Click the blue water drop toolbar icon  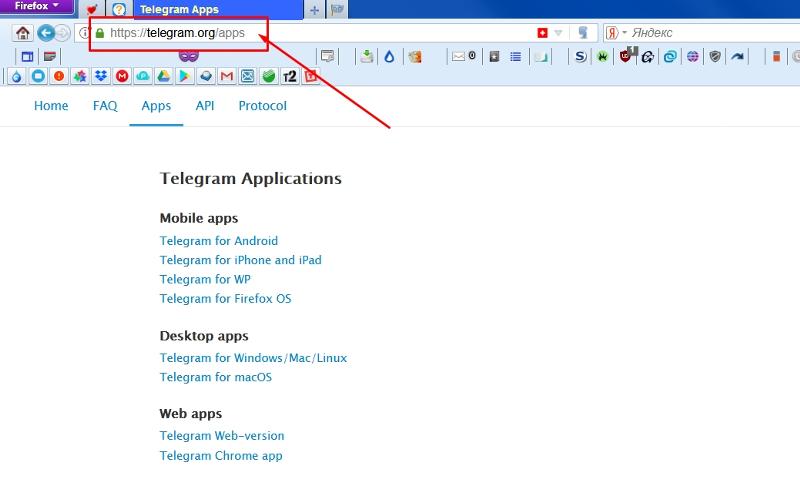tap(389, 57)
